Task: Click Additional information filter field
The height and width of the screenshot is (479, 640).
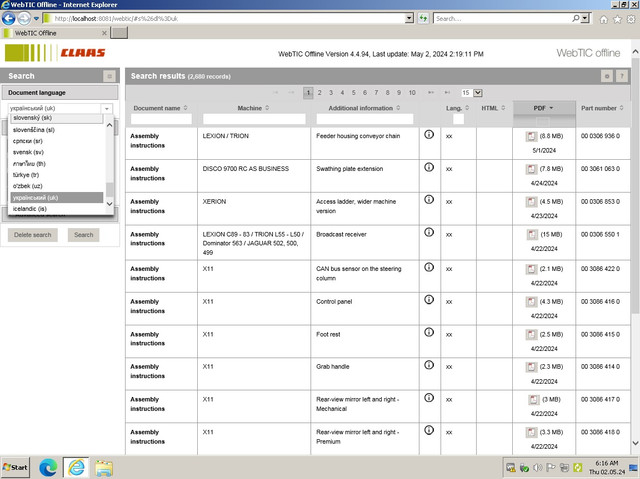Action: 364,119
